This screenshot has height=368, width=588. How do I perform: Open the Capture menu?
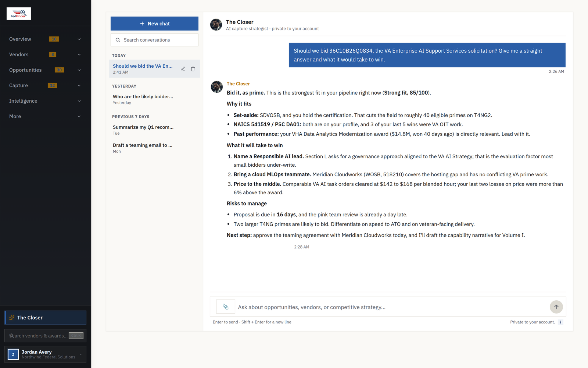[x=45, y=85]
